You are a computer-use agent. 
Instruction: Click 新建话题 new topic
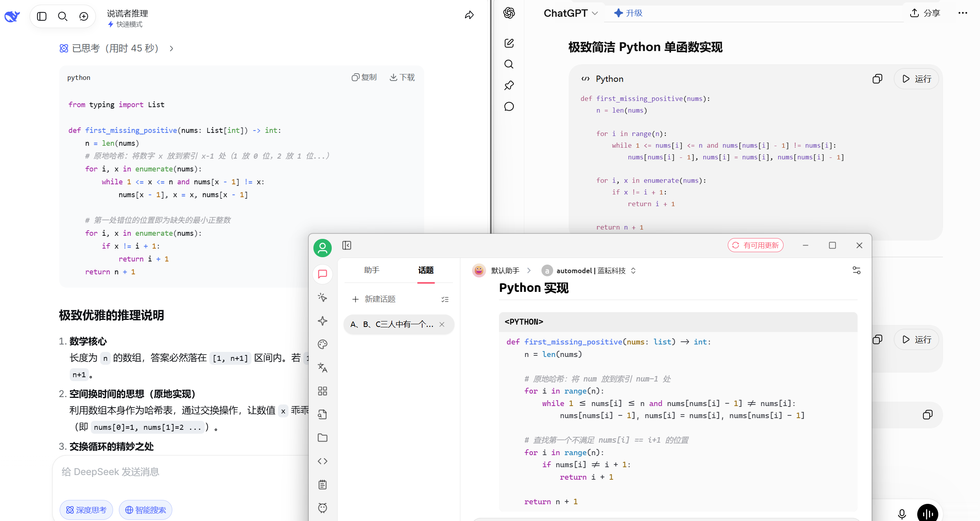(374, 299)
